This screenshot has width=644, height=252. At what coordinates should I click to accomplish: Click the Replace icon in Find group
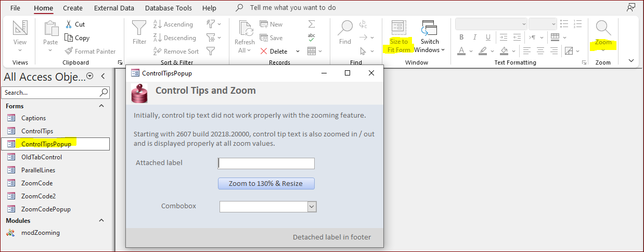[x=363, y=24]
